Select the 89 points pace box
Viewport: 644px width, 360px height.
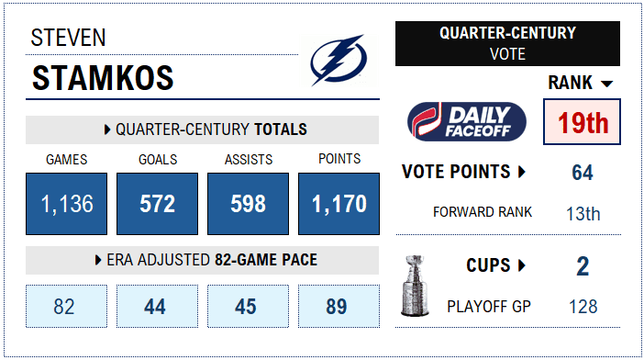339,306
